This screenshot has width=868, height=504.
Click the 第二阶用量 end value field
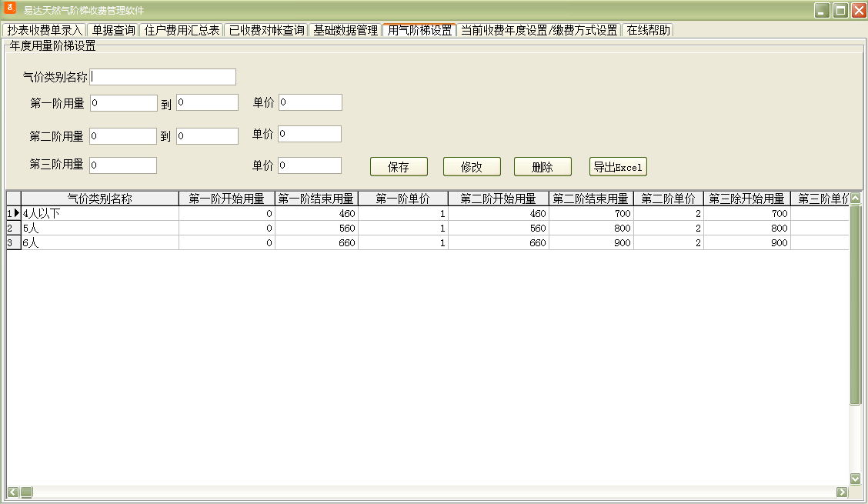click(207, 136)
